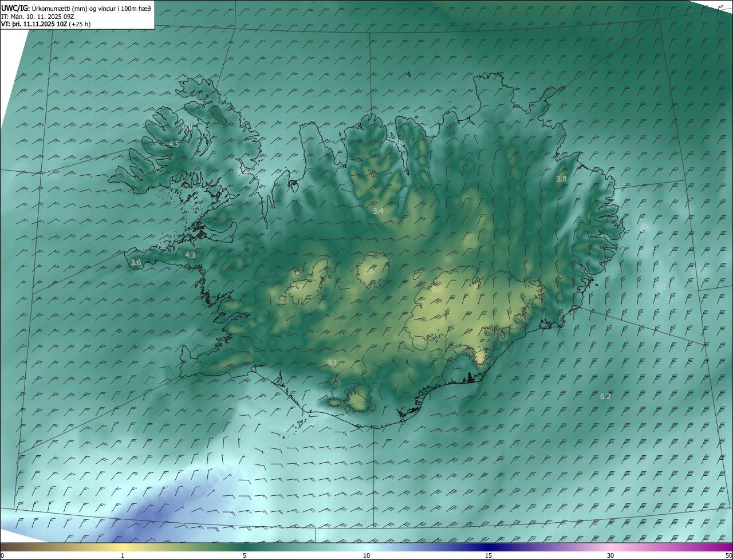
Task: Click the 3.4 value label on the map
Action: [x=378, y=211]
